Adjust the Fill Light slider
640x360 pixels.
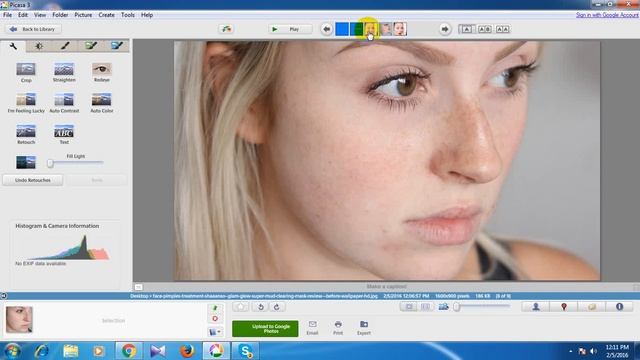point(50,163)
